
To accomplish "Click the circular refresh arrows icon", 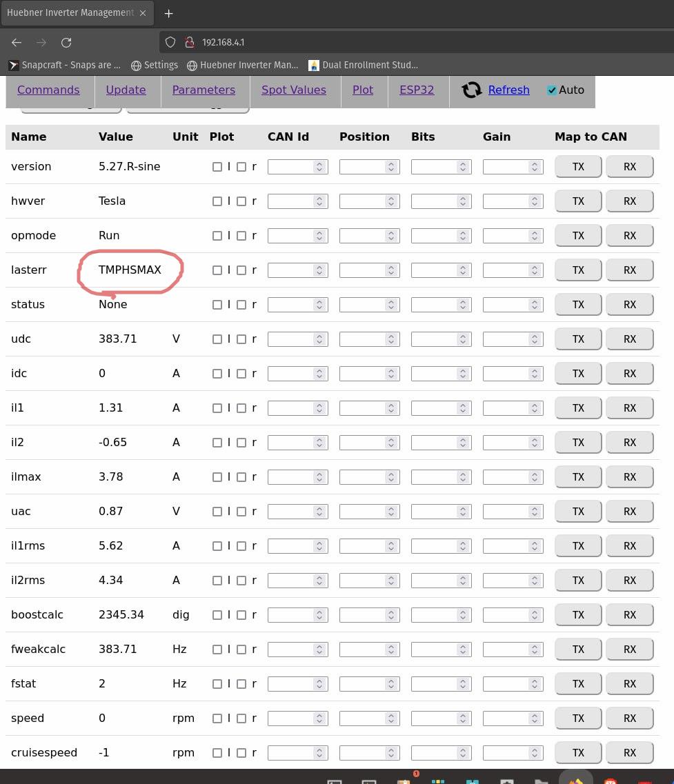I will coord(472,90).
